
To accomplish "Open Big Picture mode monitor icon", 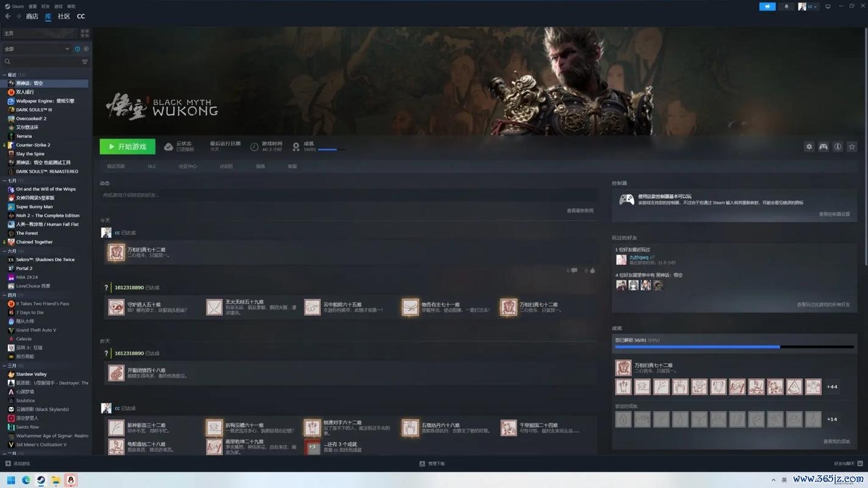I will click(828, 7).
